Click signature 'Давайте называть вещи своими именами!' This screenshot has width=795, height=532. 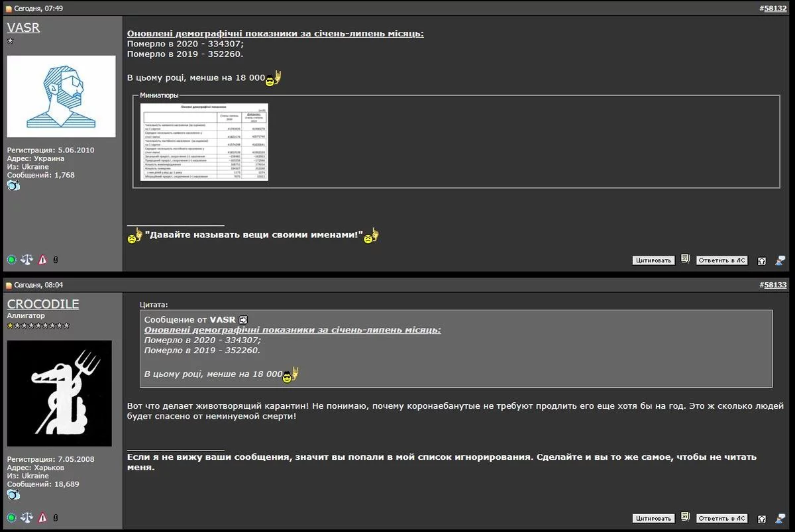pos(254,235)
